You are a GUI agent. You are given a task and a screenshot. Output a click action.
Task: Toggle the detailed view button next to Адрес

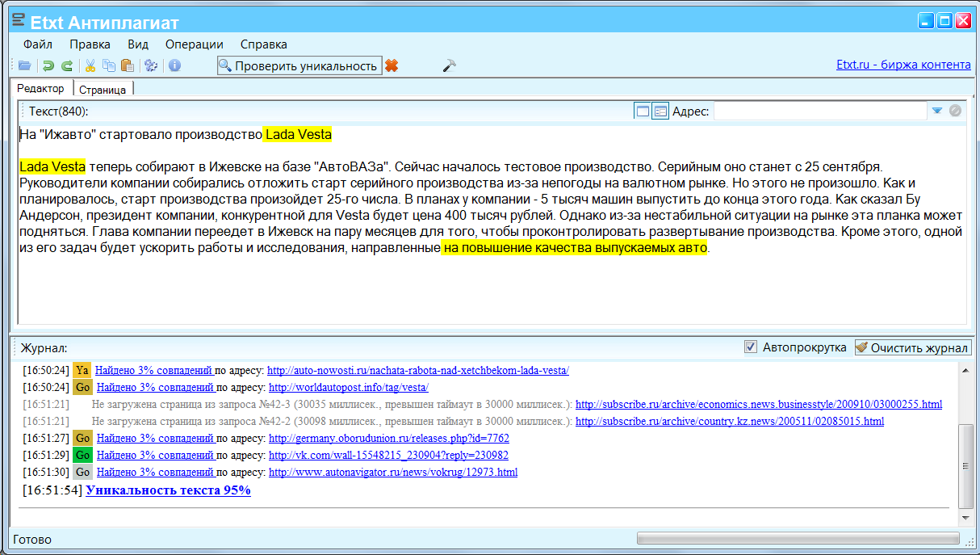tap(660, 111)
